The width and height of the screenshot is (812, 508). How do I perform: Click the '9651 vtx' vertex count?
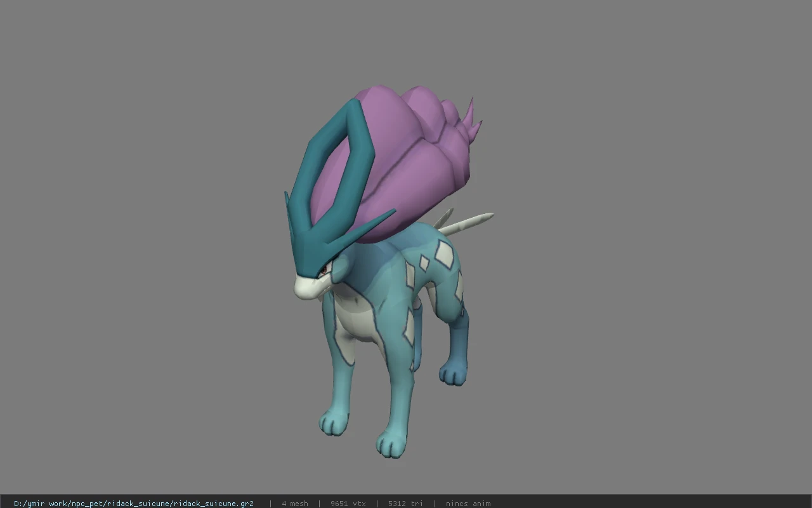click(x=348, y=504)
